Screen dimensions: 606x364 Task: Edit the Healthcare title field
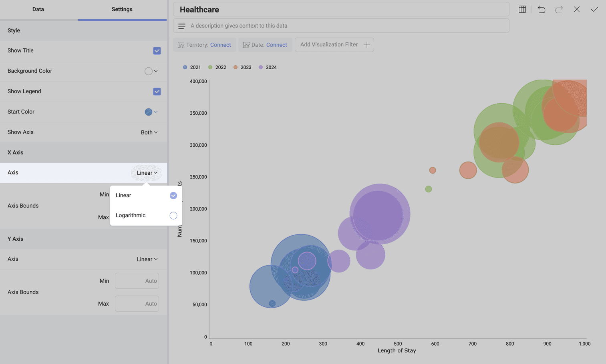[341, 10]
